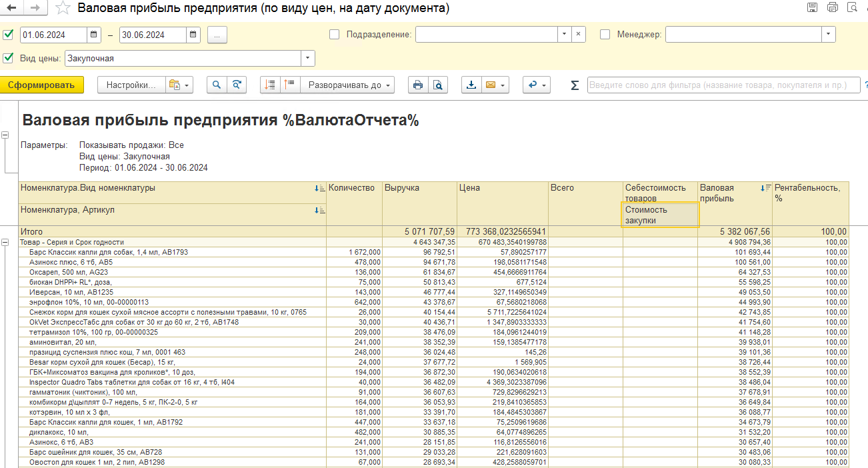Open Настройки... report settings
Screen dimensions: 868x468
[x=131, y=85]
